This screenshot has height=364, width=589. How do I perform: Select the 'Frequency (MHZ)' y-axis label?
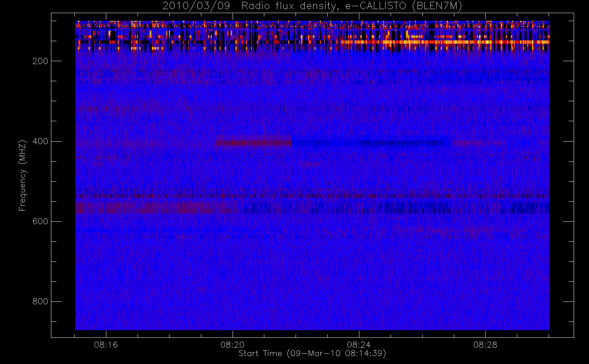[23, 175]
